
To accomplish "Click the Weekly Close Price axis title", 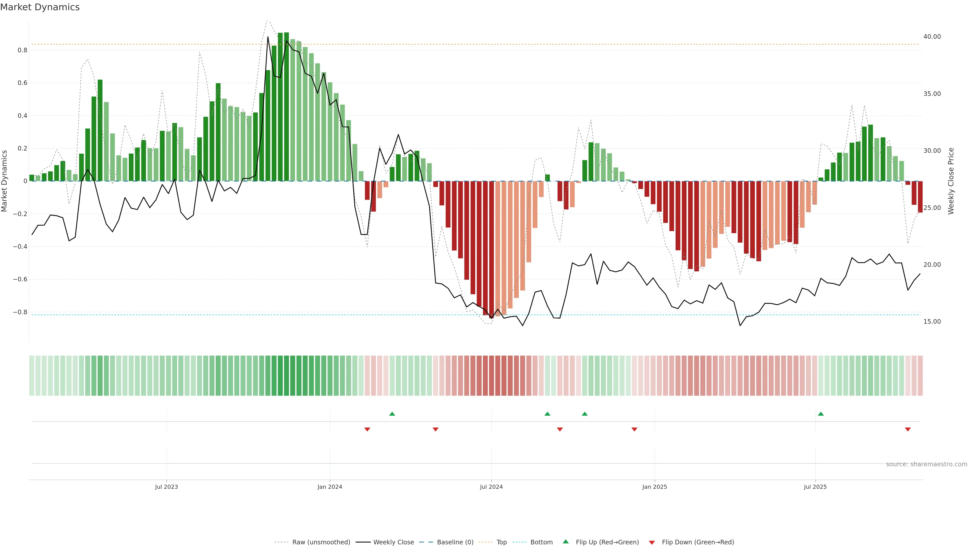I will pyautogui.click(x=951, y=181).
